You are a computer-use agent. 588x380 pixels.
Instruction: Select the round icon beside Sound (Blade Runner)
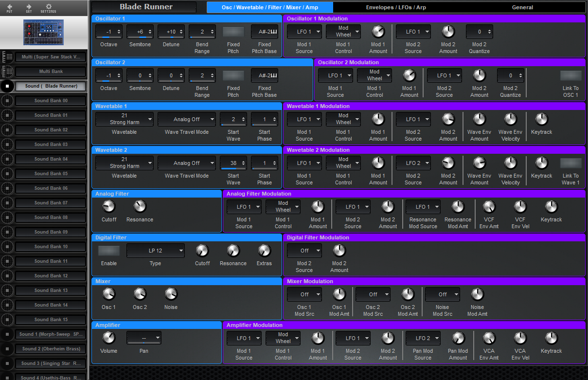pyautogui.click(x=6, y=86)
